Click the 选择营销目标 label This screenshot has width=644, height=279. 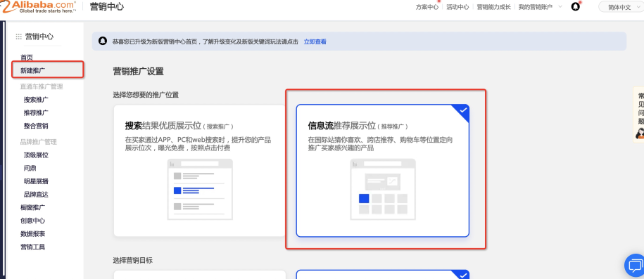tap(132, 260)
